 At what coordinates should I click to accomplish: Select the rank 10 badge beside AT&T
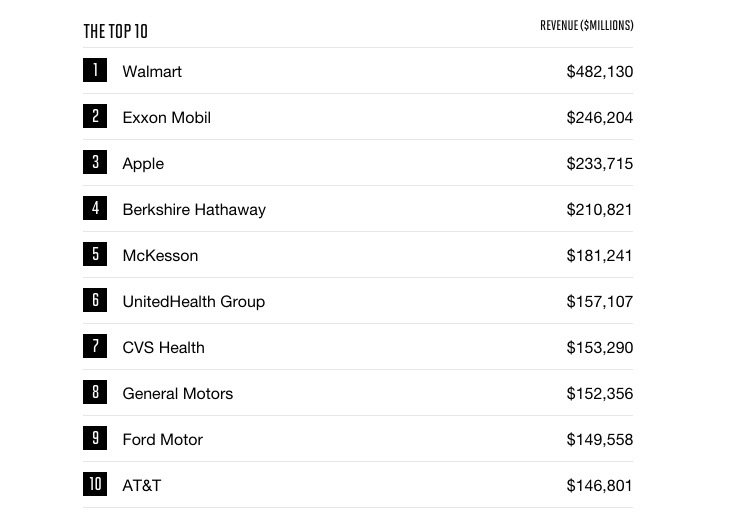pyautogui.click(x=95, y=484)
